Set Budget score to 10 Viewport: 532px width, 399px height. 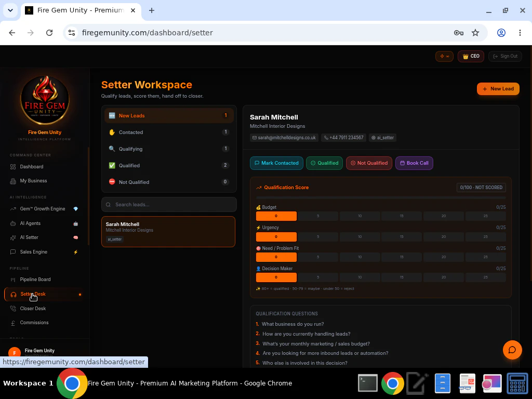(x=360, y=216)
